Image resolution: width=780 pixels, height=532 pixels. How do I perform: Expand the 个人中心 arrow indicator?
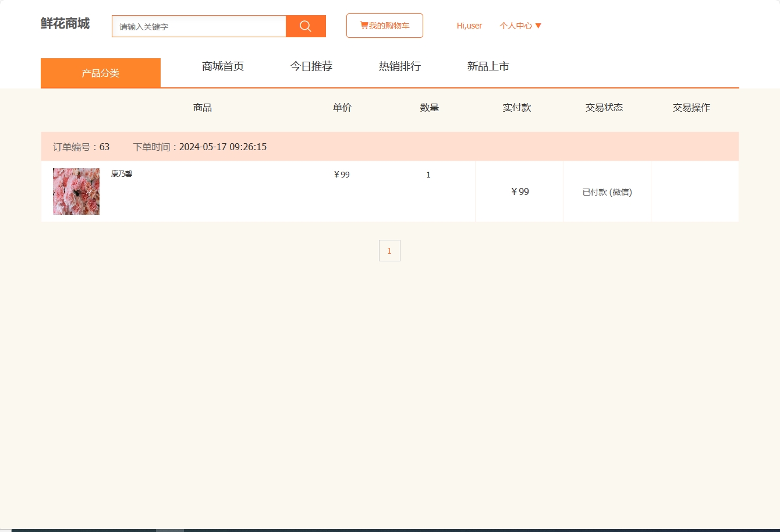538,26
